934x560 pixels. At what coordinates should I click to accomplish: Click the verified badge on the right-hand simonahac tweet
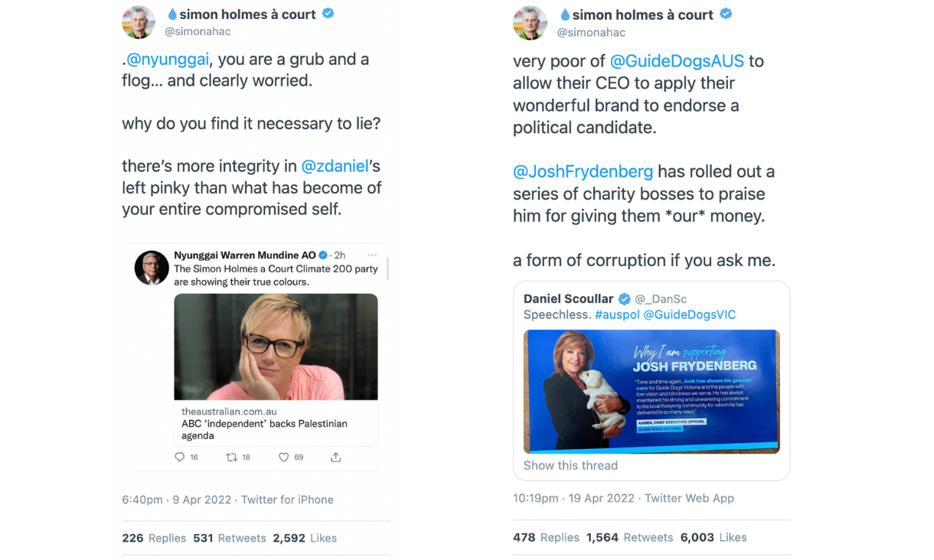(725, 13)
